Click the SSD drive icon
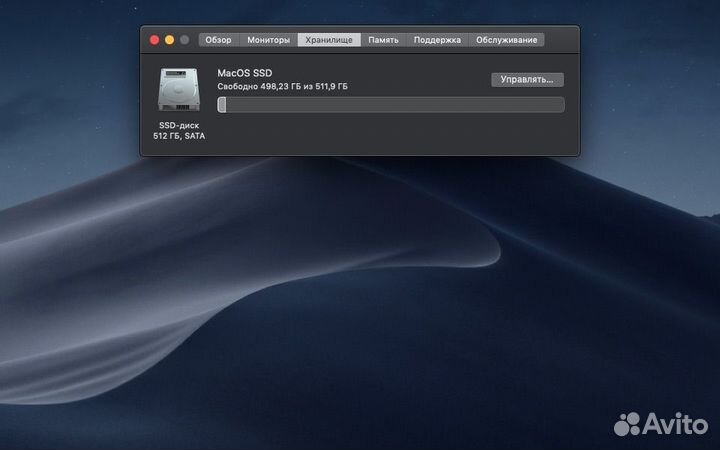The image size is (720, 450). point(179,90)
